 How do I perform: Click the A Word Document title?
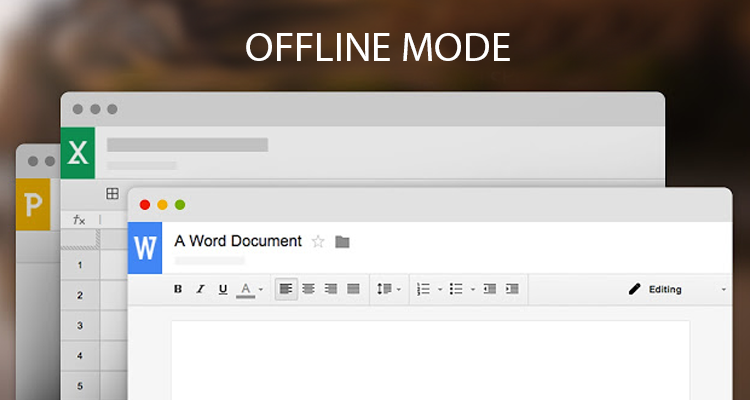point(238,241)
